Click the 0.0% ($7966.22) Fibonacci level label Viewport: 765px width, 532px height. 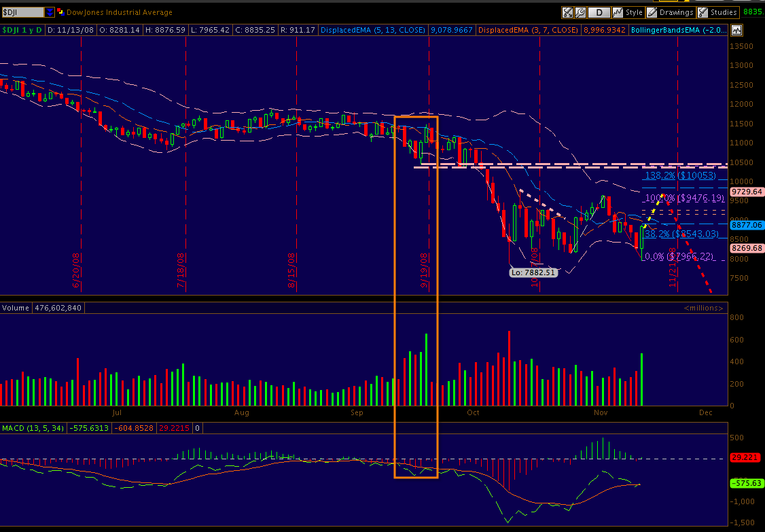[x=679, y=256]
